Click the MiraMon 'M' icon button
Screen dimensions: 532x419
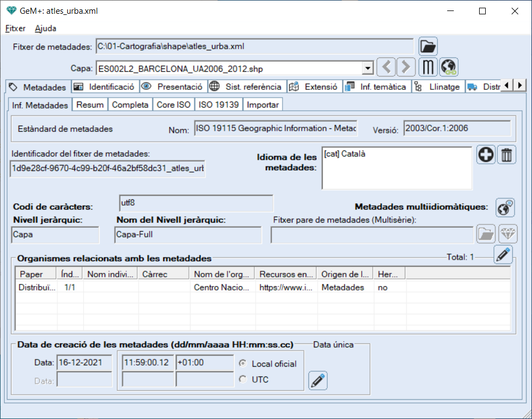428,67
